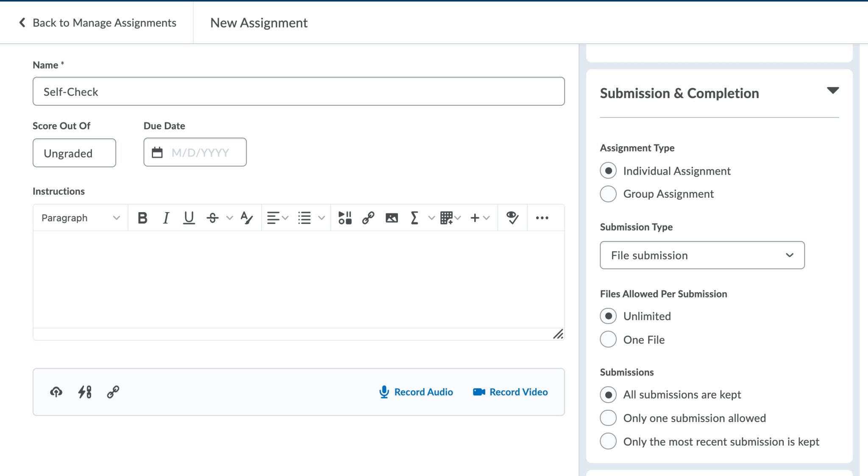Expand the text alignment dropdown arrow
Viewport: 868px width, 476px height.
286,218
